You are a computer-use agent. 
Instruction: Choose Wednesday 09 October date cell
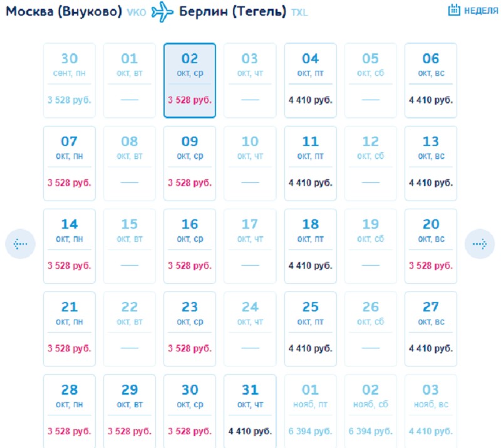[x=190, y=163]
